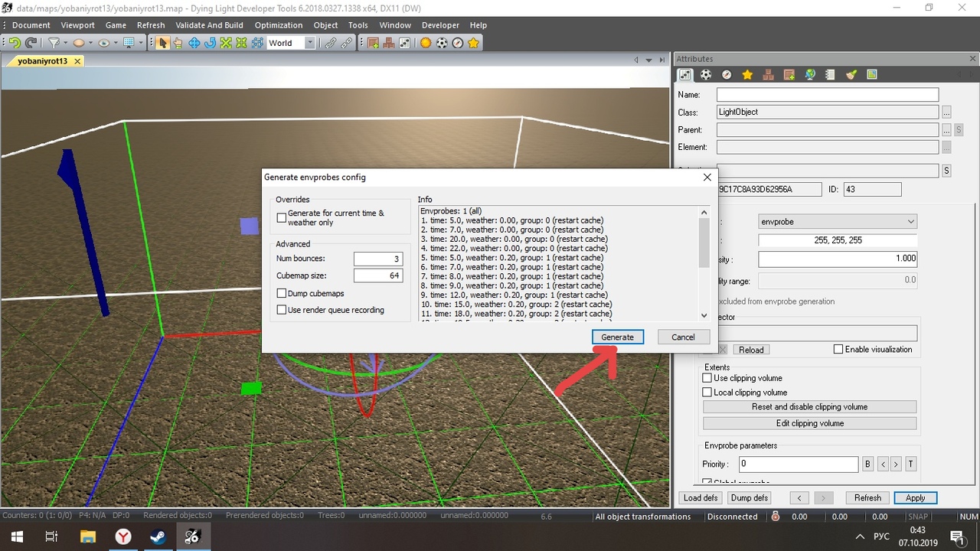Screen dimensions: 980x551
Task: Click the Undo arrow in the toolbar
Action: click(15, 43)
